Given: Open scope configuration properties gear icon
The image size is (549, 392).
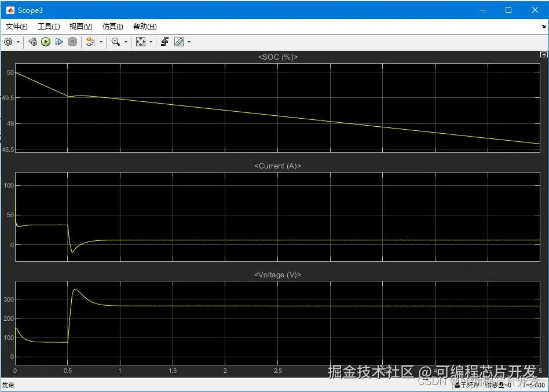Looking at the screenshot, I should (8, 42).
